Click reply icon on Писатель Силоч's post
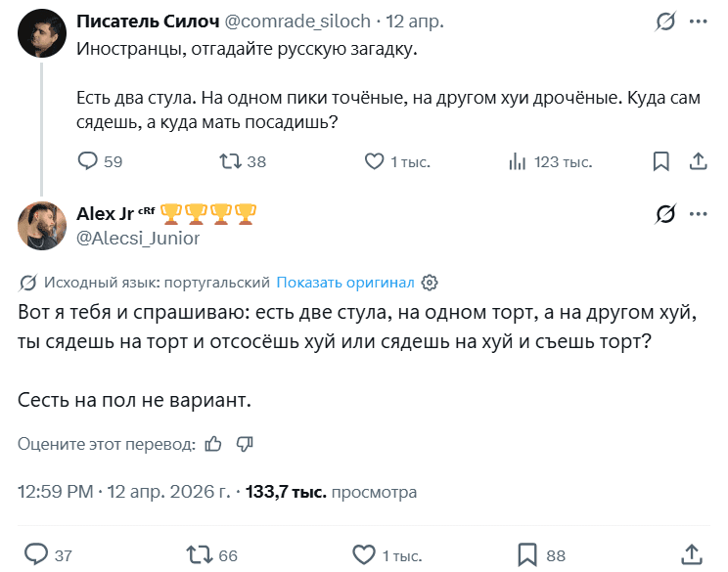The height and width of the screenshot is (572, 728). (87, 161)
